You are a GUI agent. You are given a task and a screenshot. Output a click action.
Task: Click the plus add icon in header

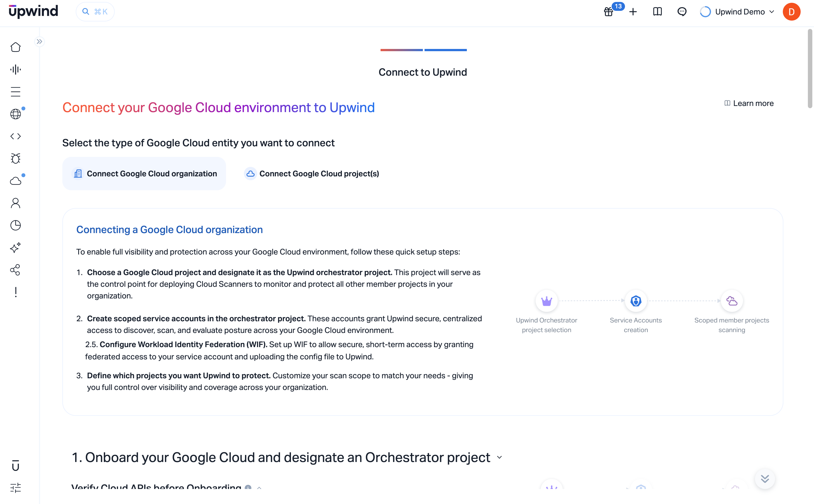tap(633, 12)
